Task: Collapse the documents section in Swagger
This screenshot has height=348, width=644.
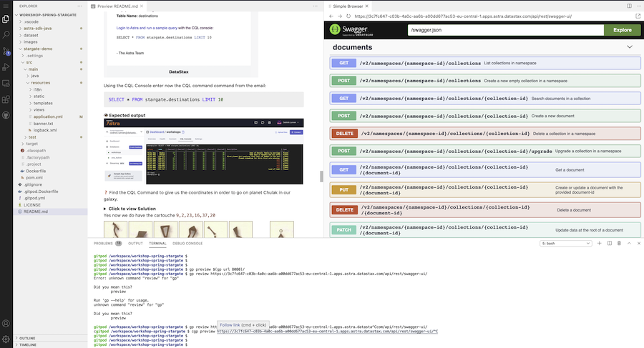Action: pyautogui.click(x=629, y=47)
